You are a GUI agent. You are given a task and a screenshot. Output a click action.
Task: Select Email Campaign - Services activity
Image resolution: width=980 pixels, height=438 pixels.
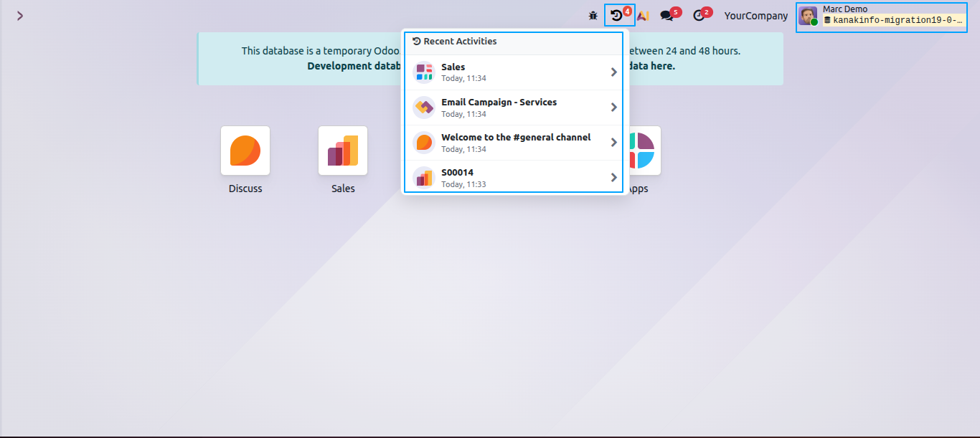coord(514,108)
